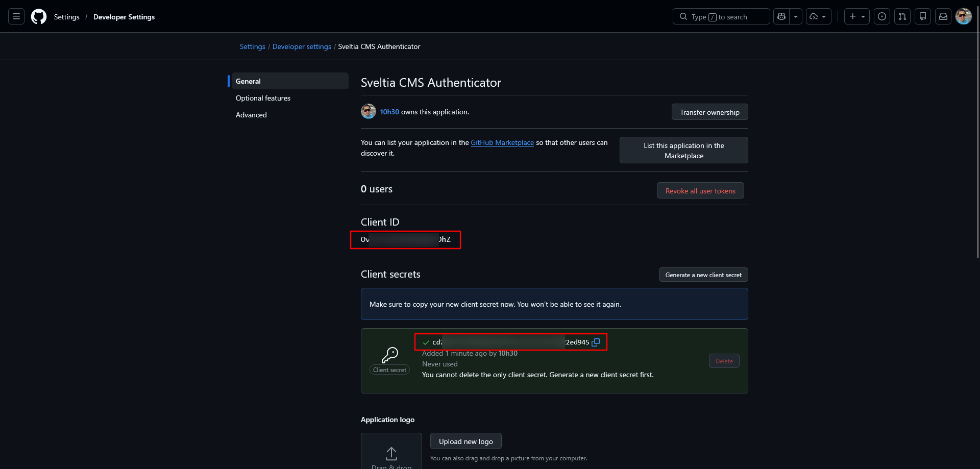
Task: Click the upload arrow icon in drop zone
Action: (391, 454)
